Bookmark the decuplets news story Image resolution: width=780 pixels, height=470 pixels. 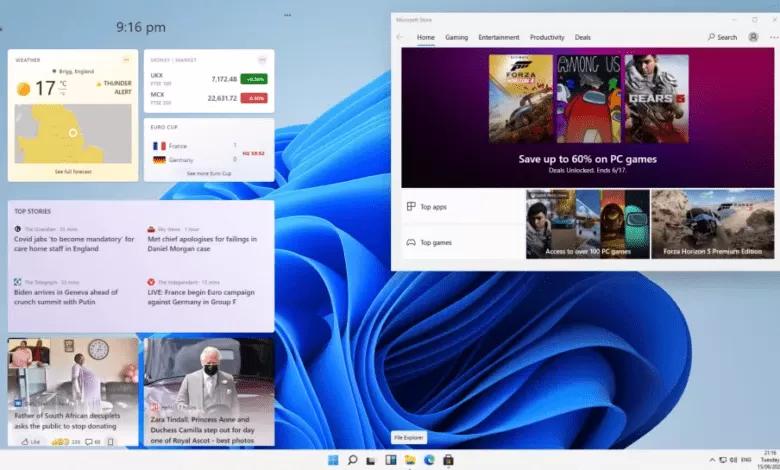pos(110,442)
